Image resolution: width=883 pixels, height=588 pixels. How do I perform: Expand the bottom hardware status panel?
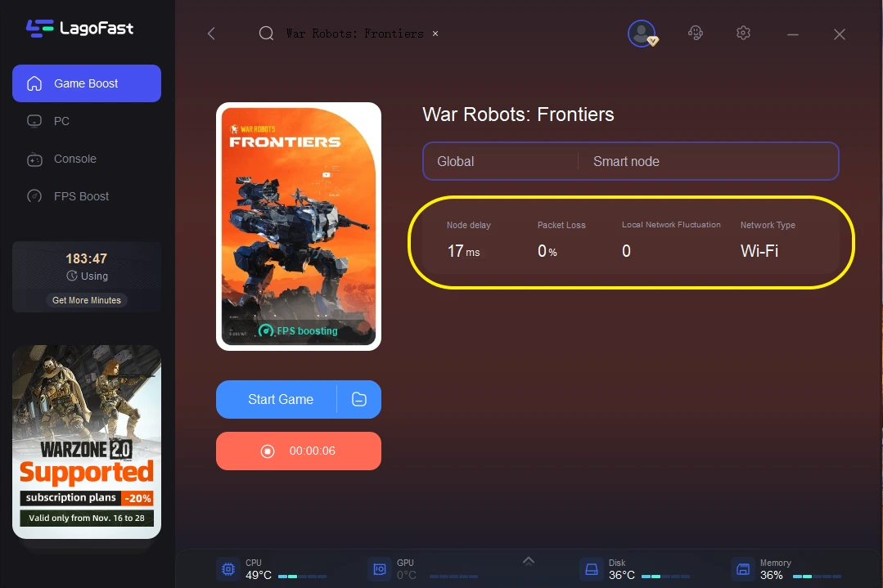pyautogui.click(x=529, y=560)
